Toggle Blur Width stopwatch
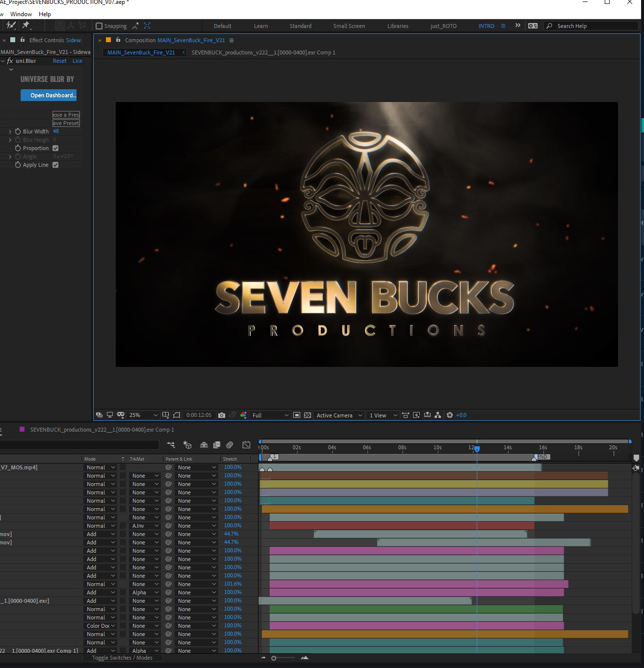Screen dimensions: 644x668 pyautogui.click(x=18, y=131)
